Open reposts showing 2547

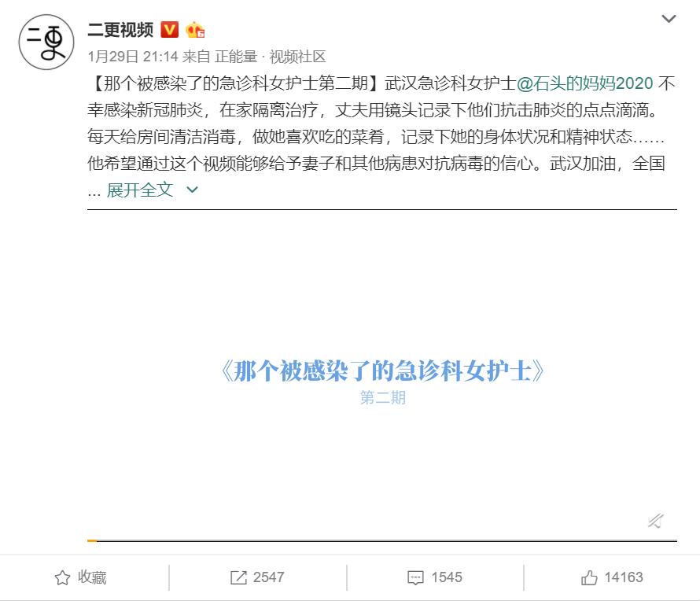click(x=257, y=577)
